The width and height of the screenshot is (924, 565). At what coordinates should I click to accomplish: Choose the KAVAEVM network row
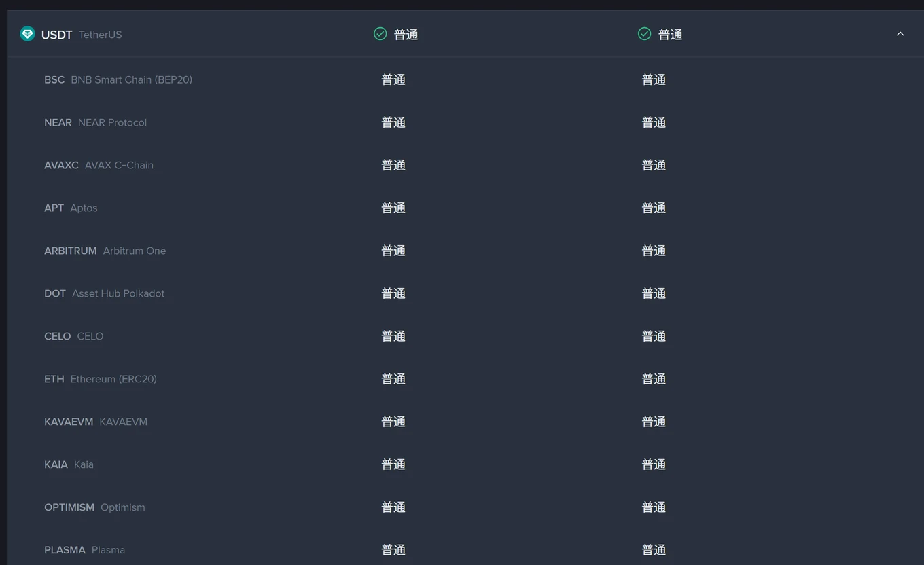(465, 422)
